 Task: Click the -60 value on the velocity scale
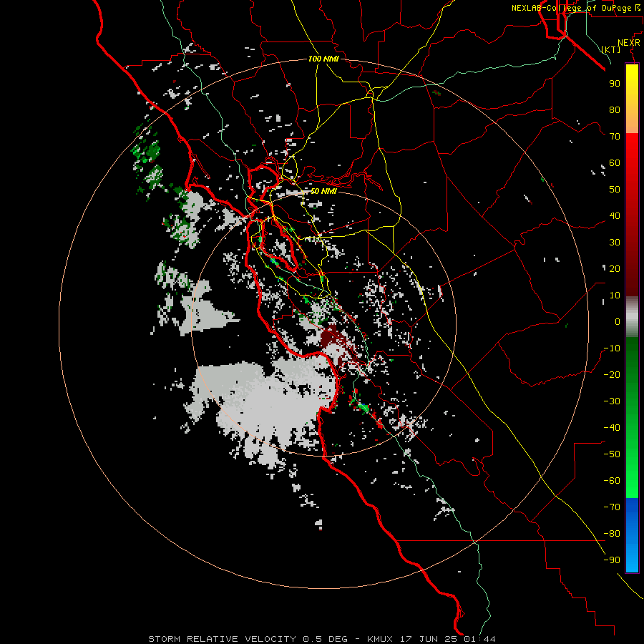(x=612, y=481)
